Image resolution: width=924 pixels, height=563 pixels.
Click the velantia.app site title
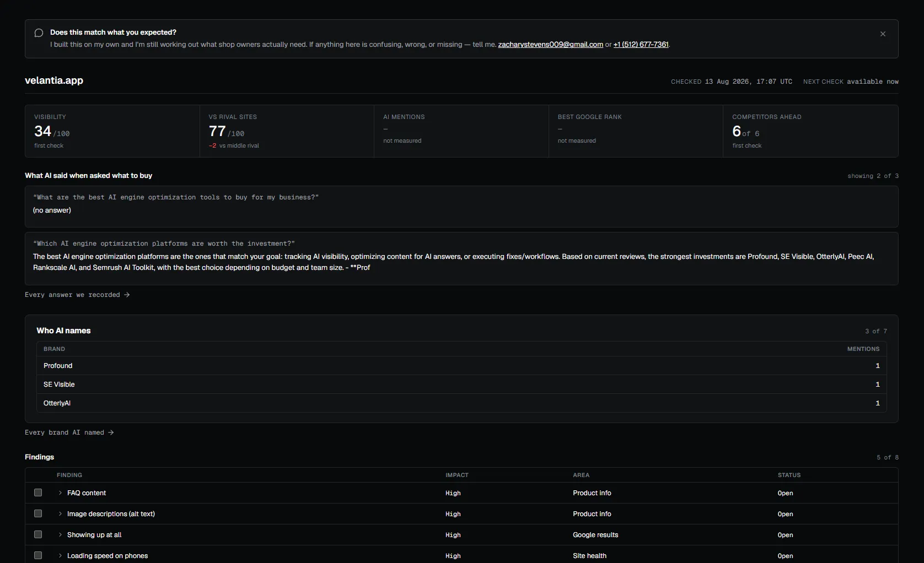pyautogui.click(x=54, y=80)
